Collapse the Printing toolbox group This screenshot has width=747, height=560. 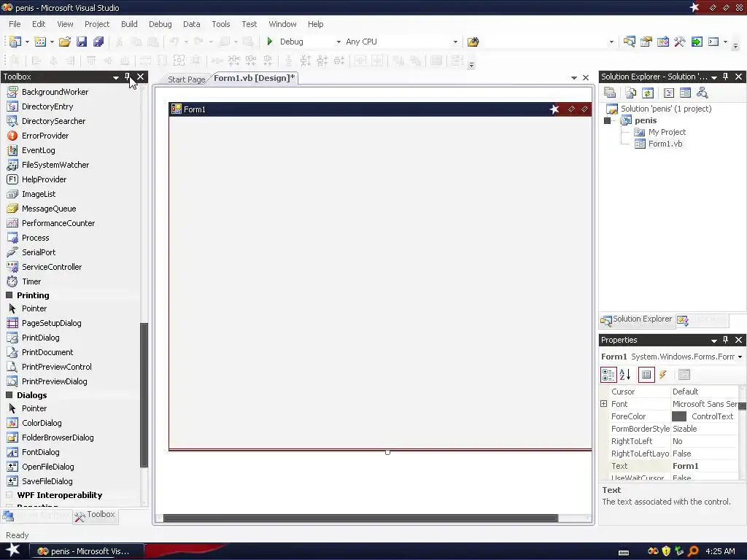point(9,295)
